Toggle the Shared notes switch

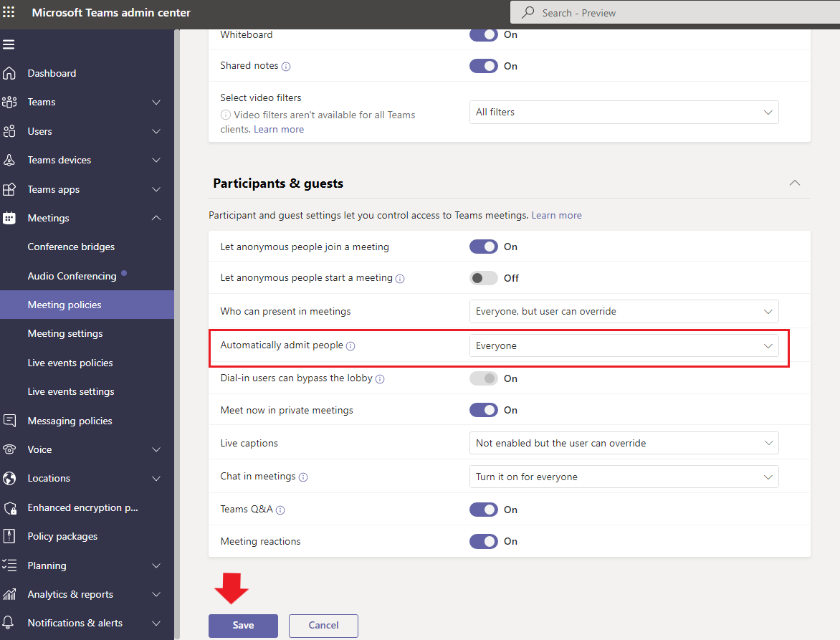tap(484, 66)
